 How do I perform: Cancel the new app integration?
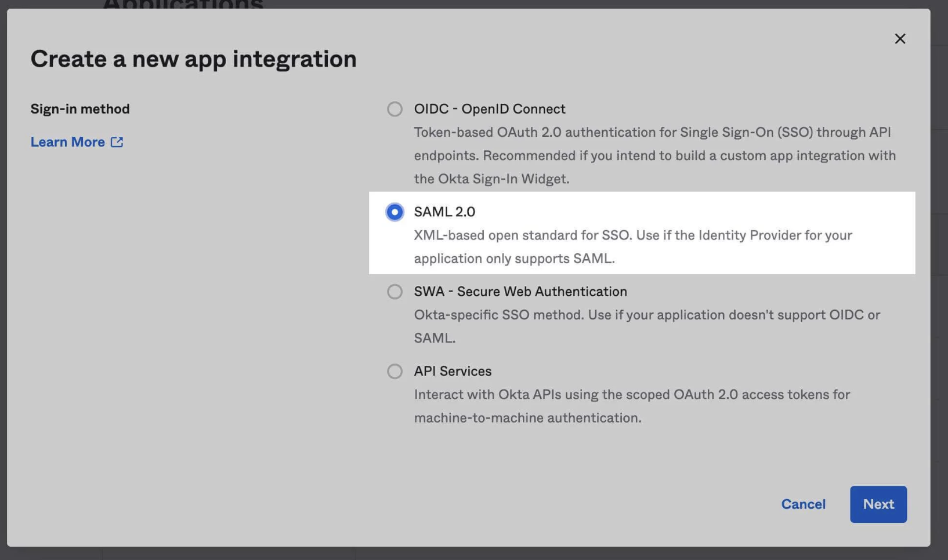coord(803,504)
